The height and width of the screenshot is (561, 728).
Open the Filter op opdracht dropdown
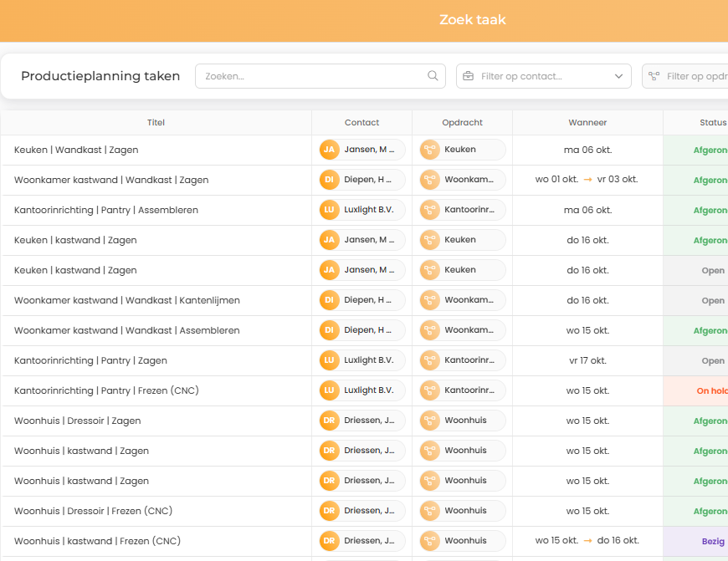click(x=690, y=76)
